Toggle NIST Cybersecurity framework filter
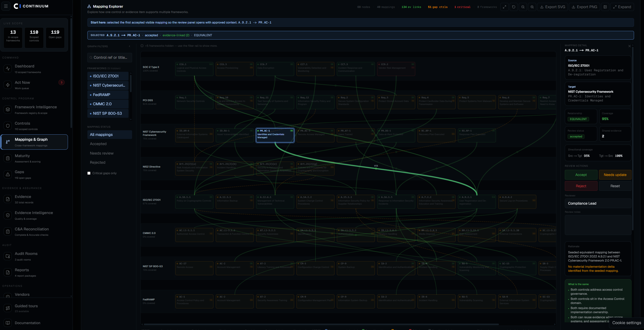The height and width of the screenshot is (330, 644). [x=108, y=85]
